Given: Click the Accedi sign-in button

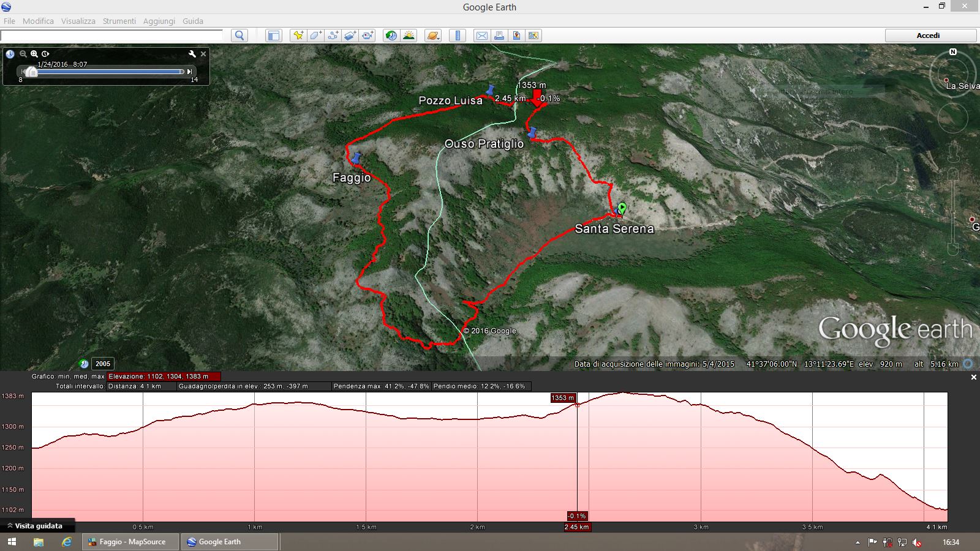Looking at the screenshot, I should pos(930,36).
